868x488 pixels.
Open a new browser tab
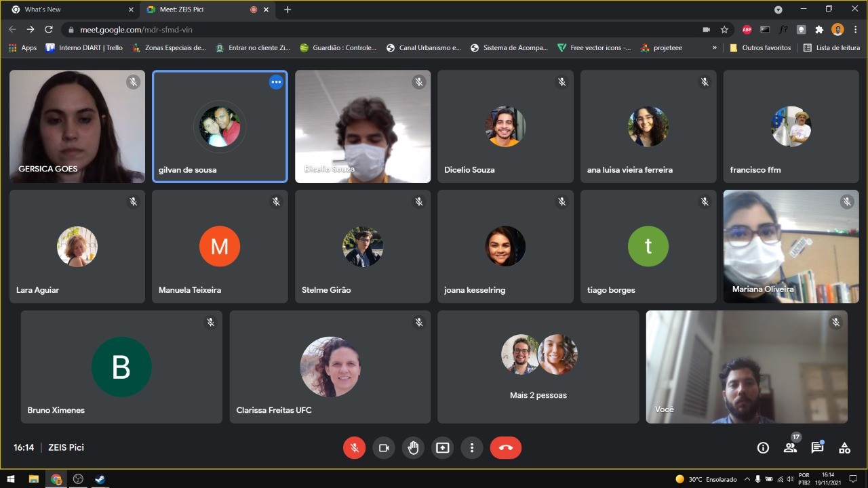[288, 9]
